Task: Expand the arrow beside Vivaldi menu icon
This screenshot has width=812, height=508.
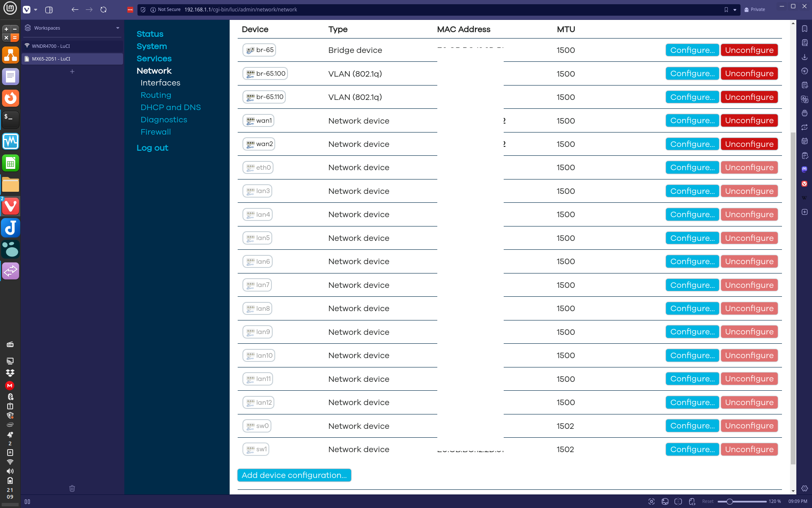Action: pos(36,9)
